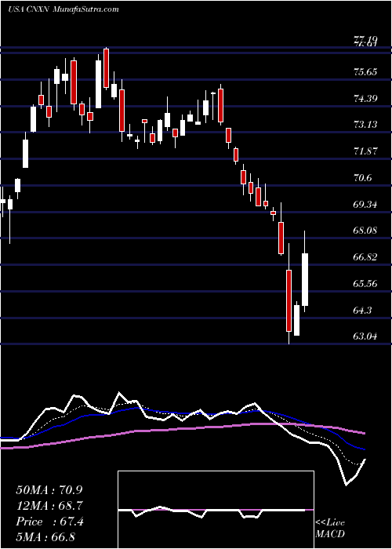
Task: Click the tallest red candle at the chart peak
Action: 106,68
